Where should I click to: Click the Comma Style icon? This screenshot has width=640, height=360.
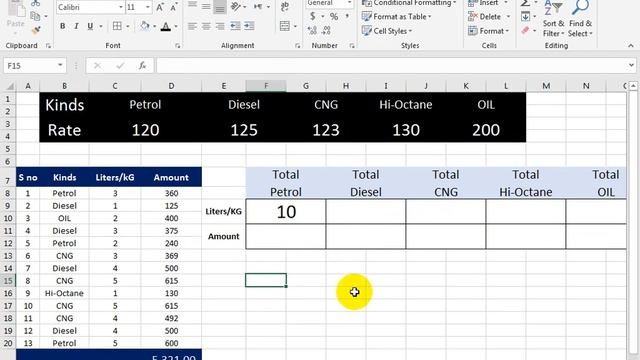coord(347,16)
